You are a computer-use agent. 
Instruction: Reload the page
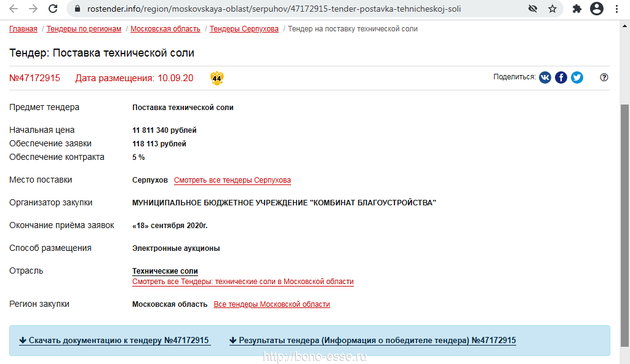[53, 9]
